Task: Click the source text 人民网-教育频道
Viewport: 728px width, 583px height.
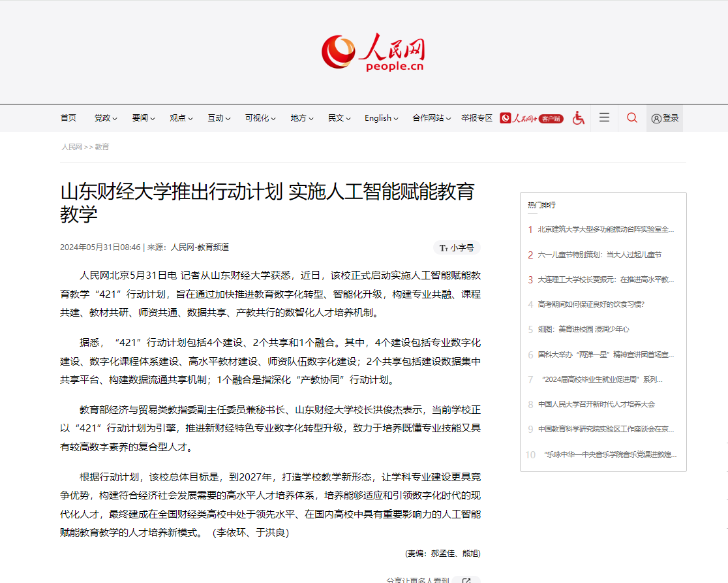Action: pos(200,247)
